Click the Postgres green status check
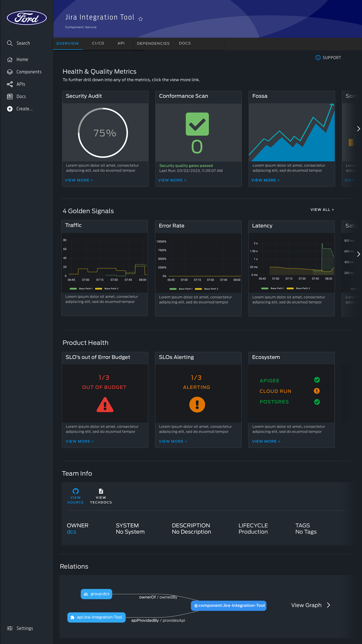The width and height of the screenshot is (362, 644). coord(317,402)
